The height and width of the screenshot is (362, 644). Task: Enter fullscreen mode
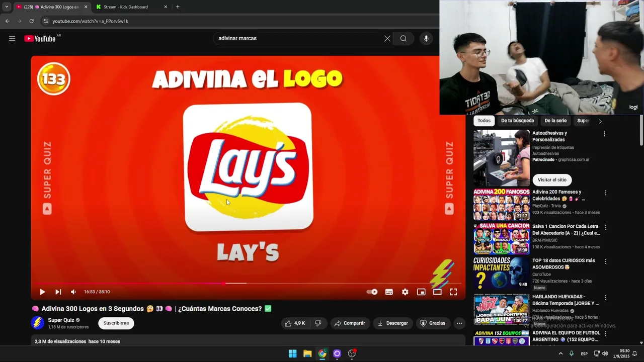point(453,292)
